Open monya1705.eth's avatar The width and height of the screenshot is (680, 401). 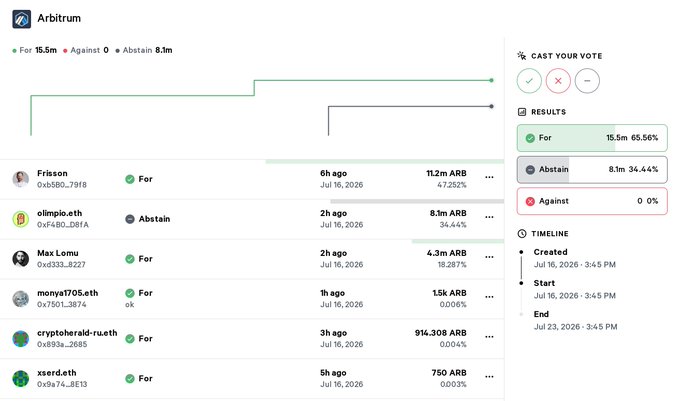click(x=20, y=299)
